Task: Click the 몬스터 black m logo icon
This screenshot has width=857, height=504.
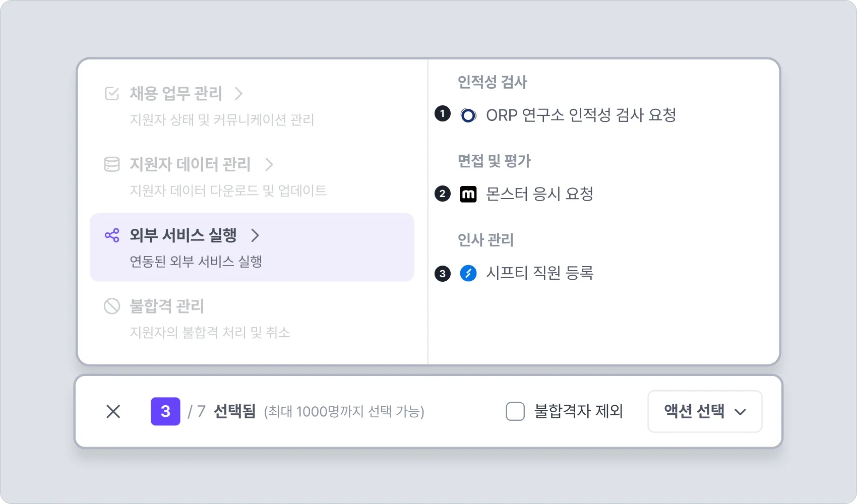Action: coord(468,194)
